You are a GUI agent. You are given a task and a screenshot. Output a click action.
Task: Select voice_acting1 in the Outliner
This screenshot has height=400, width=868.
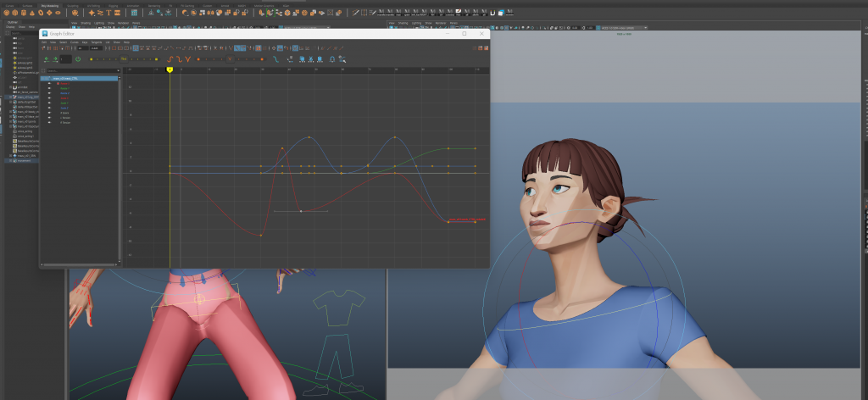tap(26, 136)
